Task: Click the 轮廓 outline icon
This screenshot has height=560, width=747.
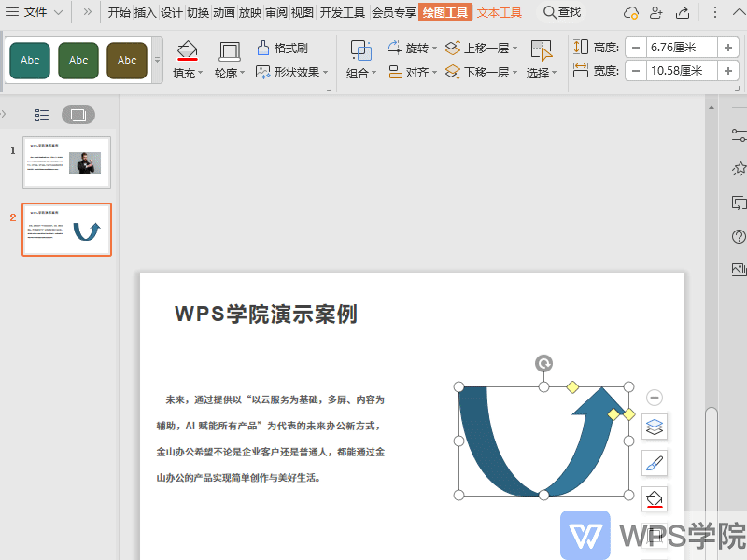Action: (230, 51)
